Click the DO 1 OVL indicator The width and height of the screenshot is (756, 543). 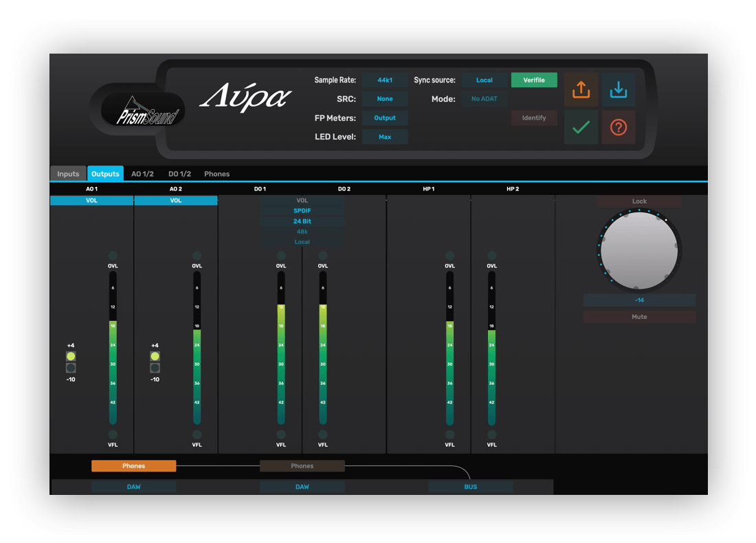tap(281, 256)
